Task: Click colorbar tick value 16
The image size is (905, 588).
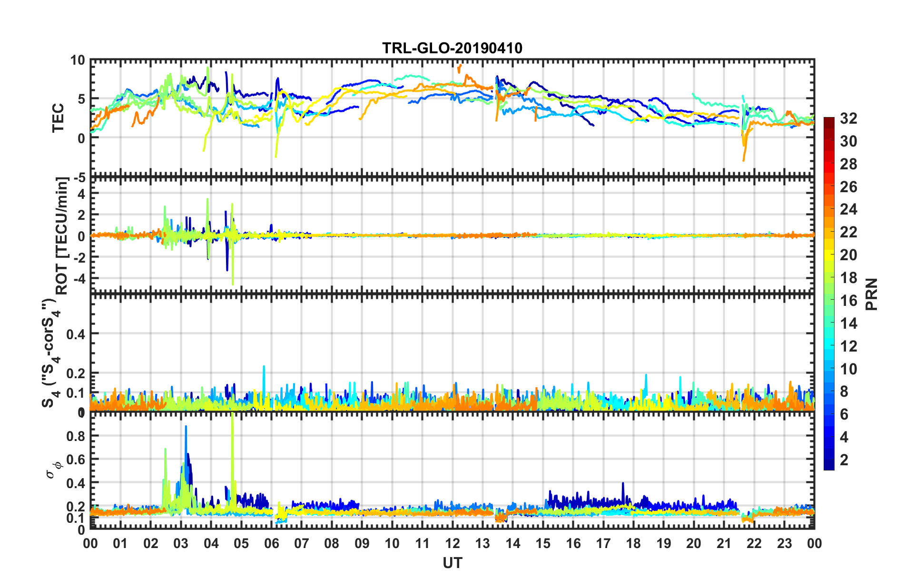Action: point(848,301)
